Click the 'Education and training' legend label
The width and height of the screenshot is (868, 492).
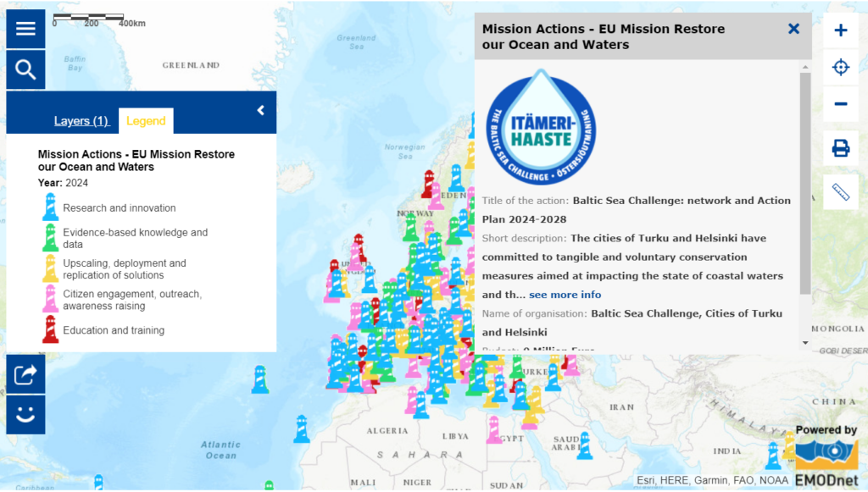click(x=114, y=330)
